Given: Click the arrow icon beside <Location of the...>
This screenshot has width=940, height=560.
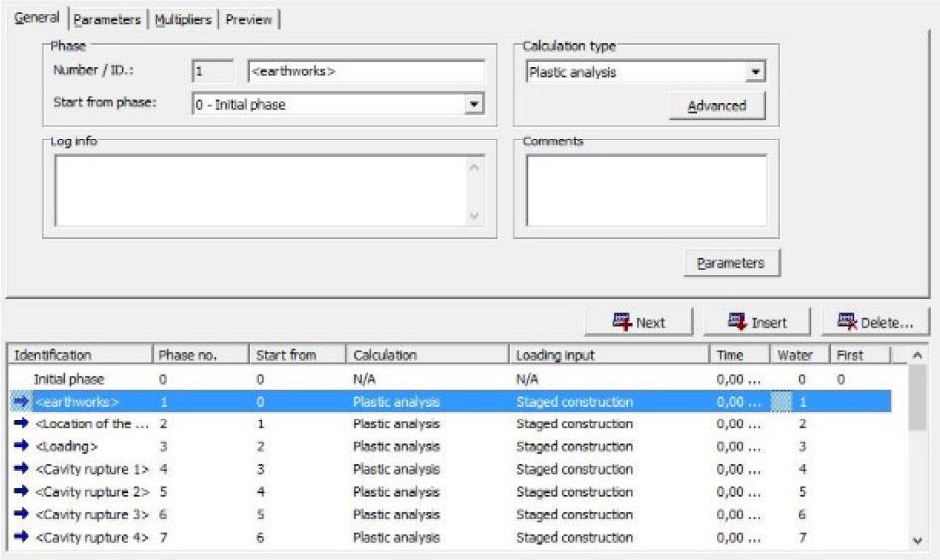Looking at the screenshot, I should click(21, 424).
